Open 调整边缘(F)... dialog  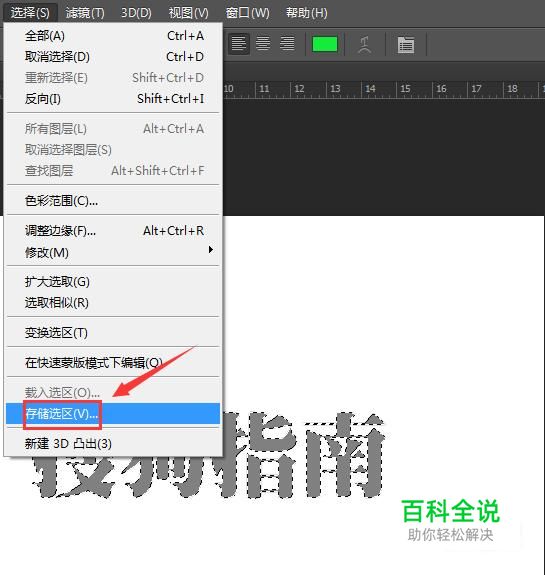[x=113, y=231]
